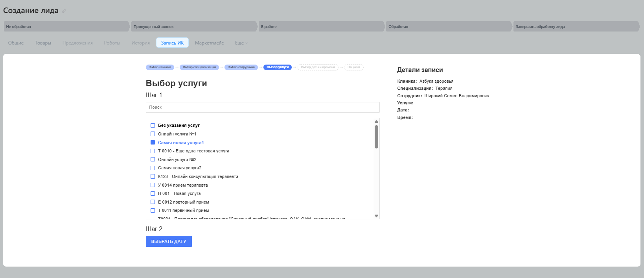Check 'Е 0012 повторный прием' checkbox
This screenshot has width=644, height=278.
tap(153, 202)
